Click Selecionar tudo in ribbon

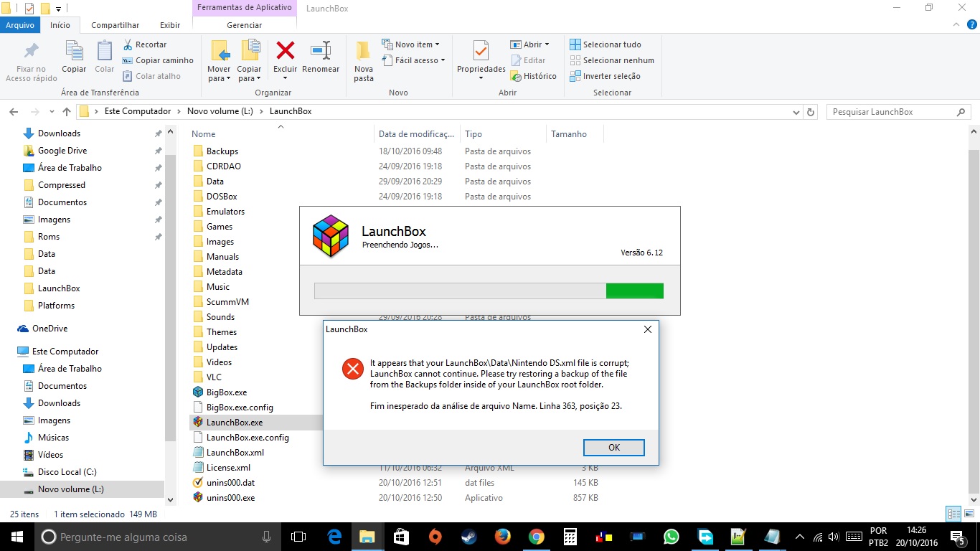(606, 44)
